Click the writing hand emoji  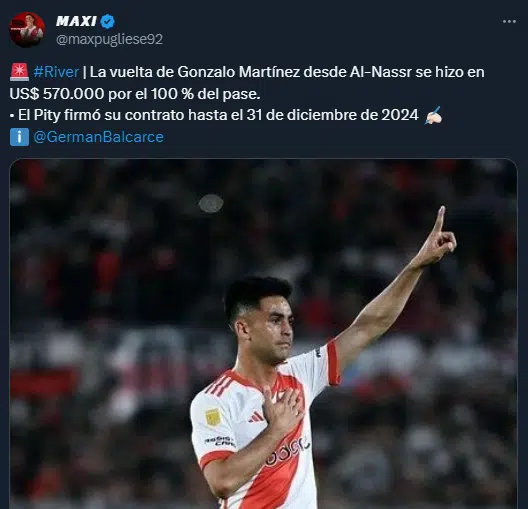point(433,115)
